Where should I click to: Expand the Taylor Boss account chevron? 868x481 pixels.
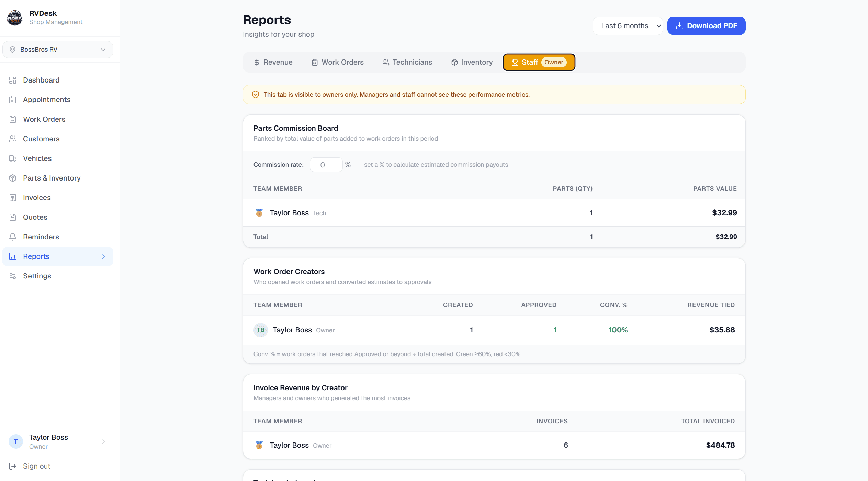tap(103, 441)
